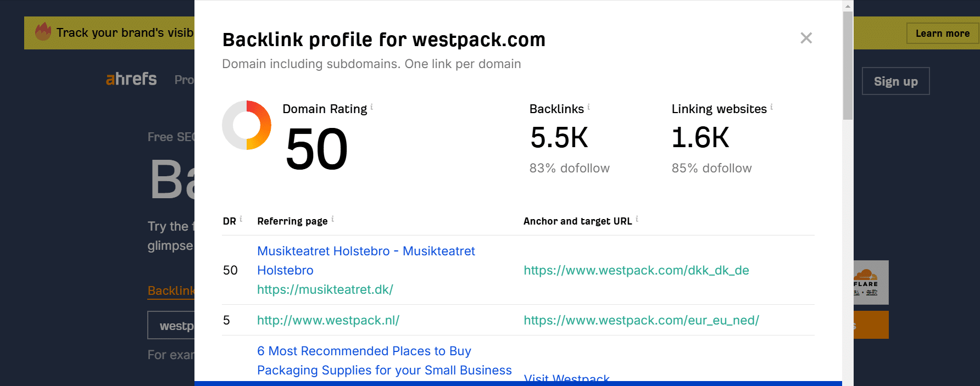
Task: Open the https://musikteatret.dk/ URL link
Action: pyautogui.click(x=325, y=289)
